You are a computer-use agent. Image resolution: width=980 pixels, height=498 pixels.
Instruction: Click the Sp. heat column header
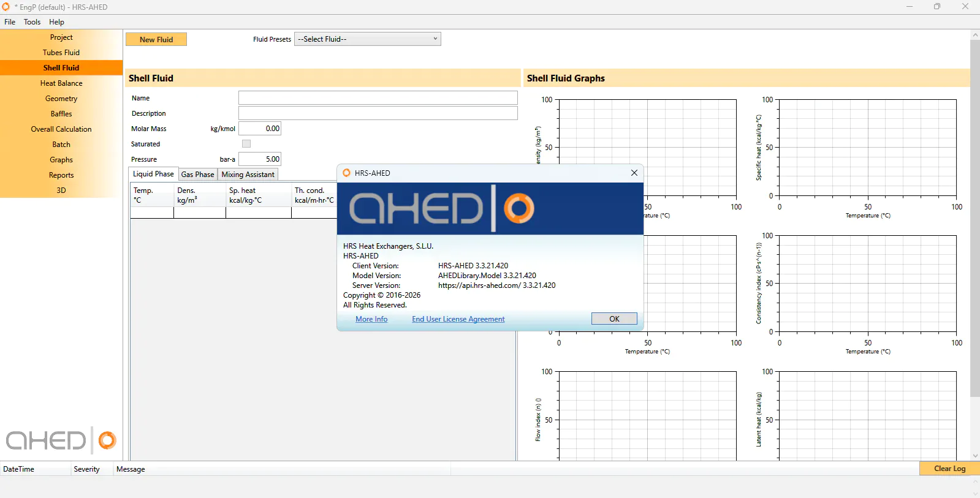pyautogui.click(x=259, y=195)
